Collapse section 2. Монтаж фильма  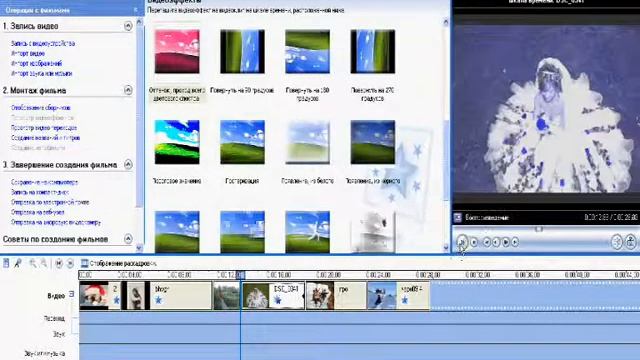click(128, 90)
